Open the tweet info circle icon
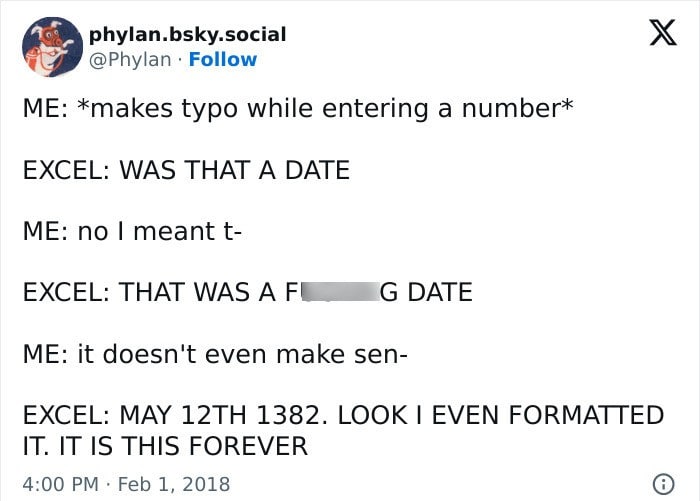This screenshot has height=501, width=700. pos(663,484)
